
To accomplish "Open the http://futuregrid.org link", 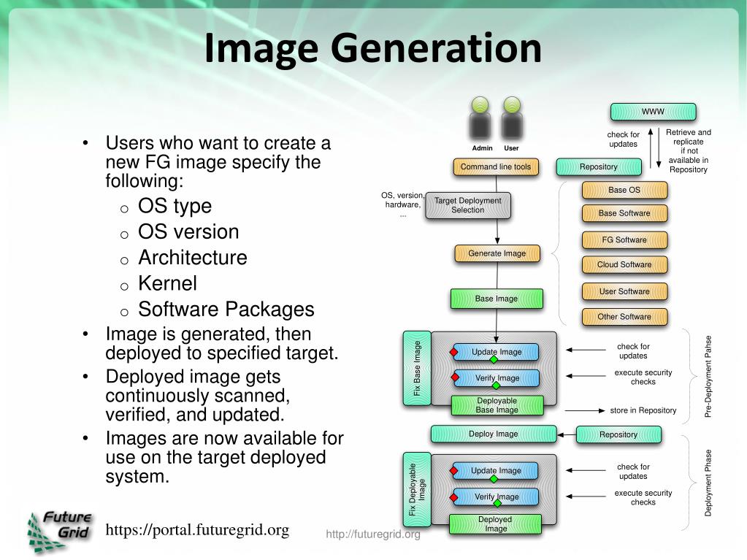I will [x=373, y=534].
